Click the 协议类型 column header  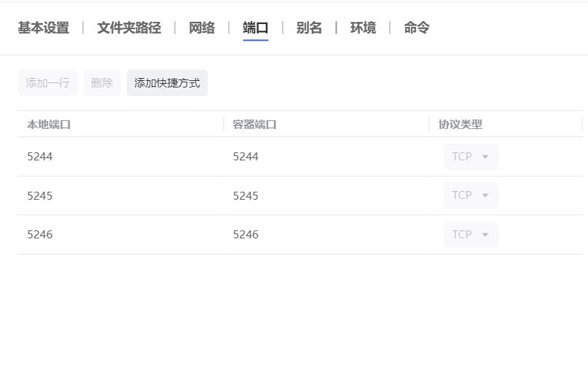[x=460, y=125]
